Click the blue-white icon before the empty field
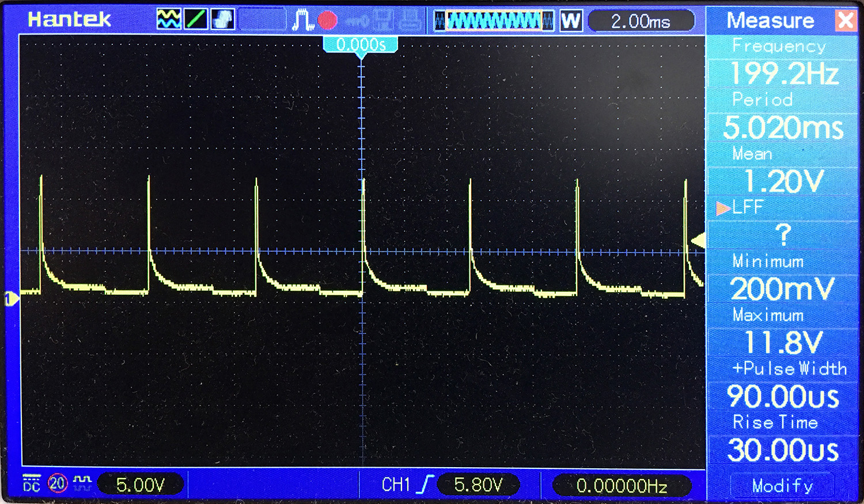Image resolution: width=864 pixels, height=504 pixels. pyautogui.click(x=223, y=20)
